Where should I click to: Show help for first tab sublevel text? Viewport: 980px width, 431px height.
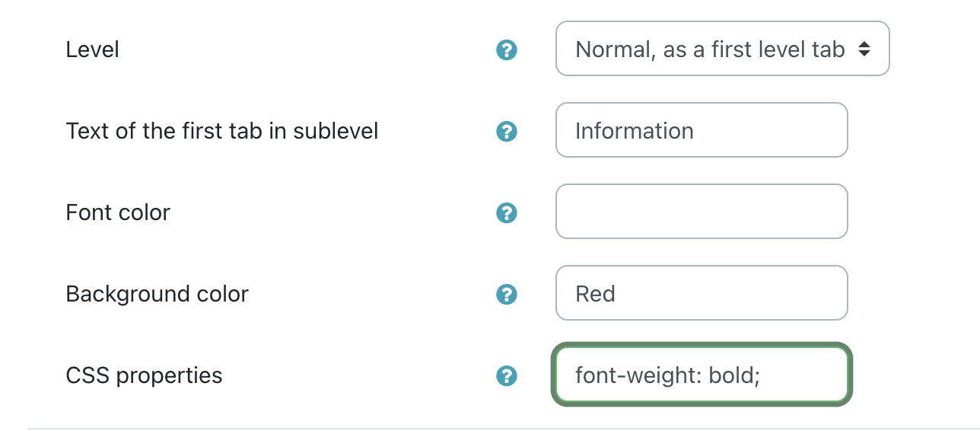[506, 131]
